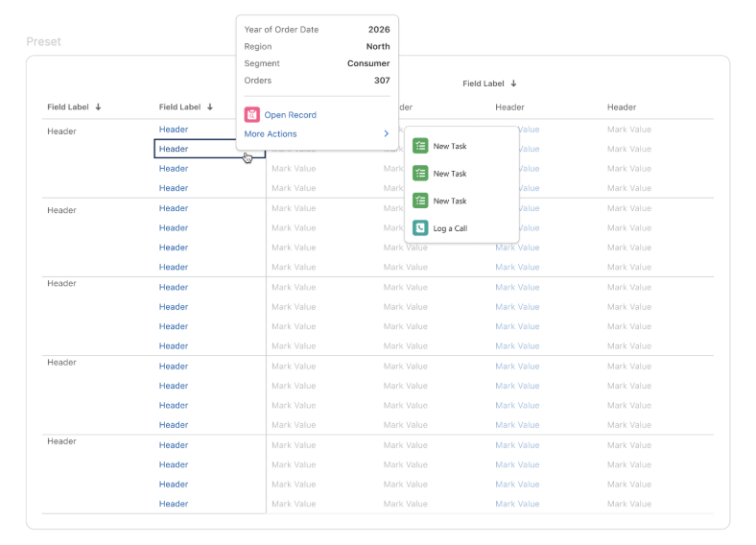This screenshot has width=756, height=545.
Task: Click Header link directly above the outlined cell
Action: click(174, 130)
